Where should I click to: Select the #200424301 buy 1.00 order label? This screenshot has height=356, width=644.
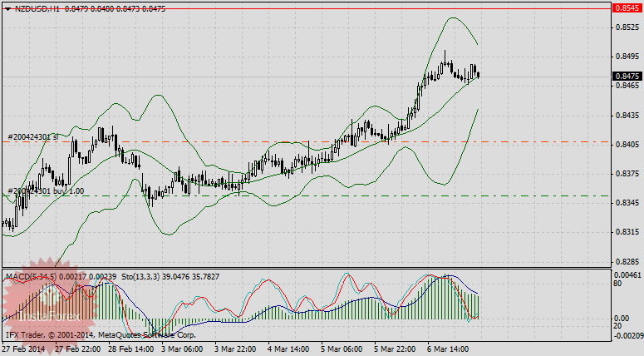click(48, 190)
